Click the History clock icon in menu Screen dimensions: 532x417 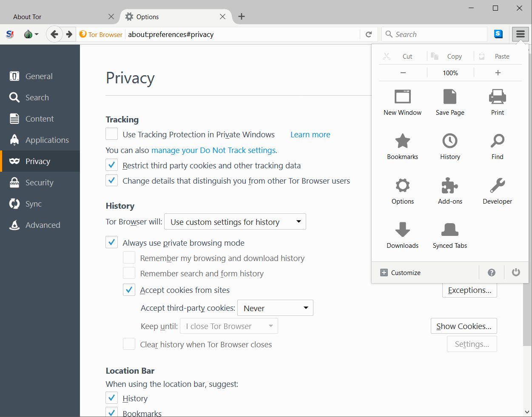[450, 141]
